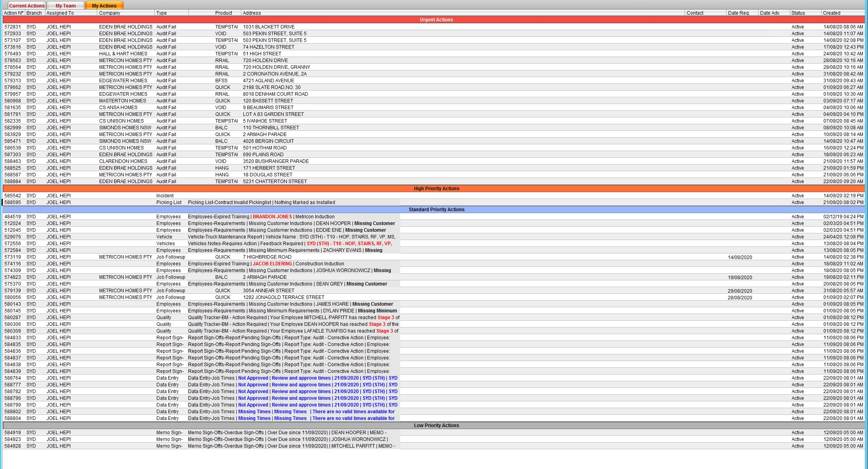
Task: Click the Company column header
Action: (110, 13)
